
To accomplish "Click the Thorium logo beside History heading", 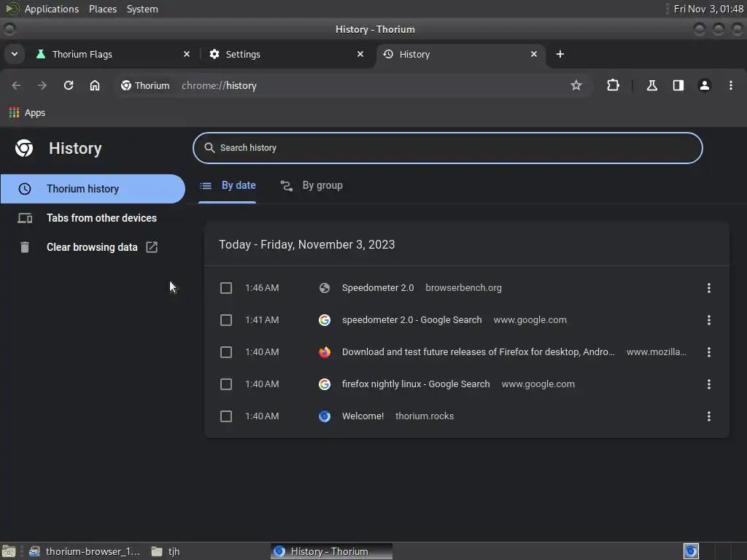I will (24, 148).
